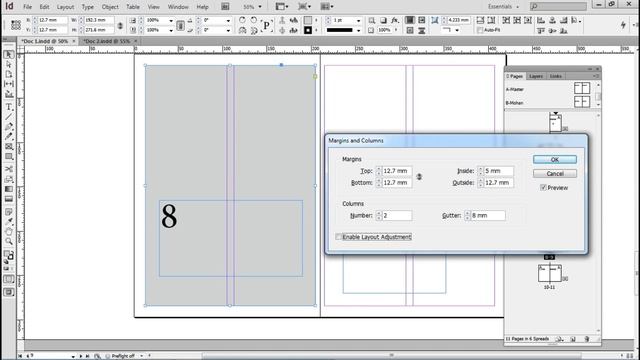
Task: Click the Create new page button in Pages panel
Action: (x=573, y=339)
